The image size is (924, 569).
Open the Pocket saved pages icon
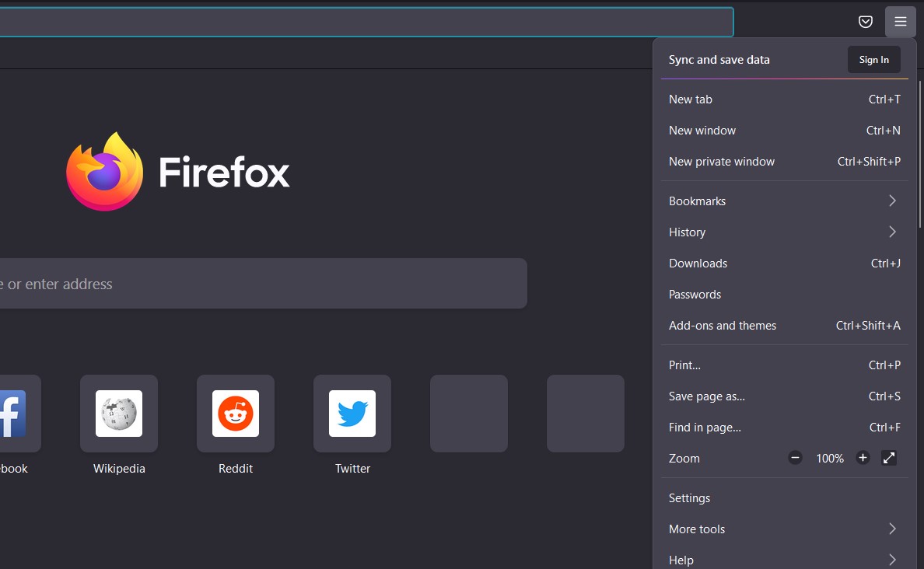point(865,22)
